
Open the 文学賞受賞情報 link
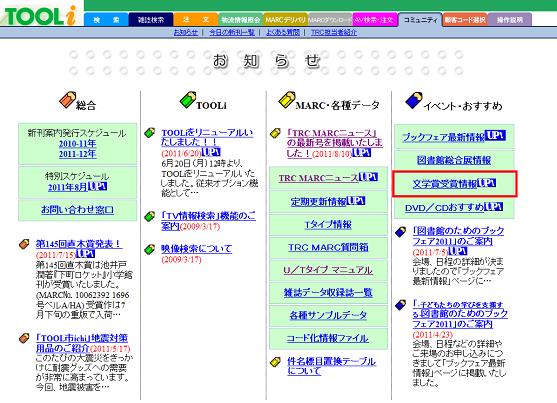445,184
